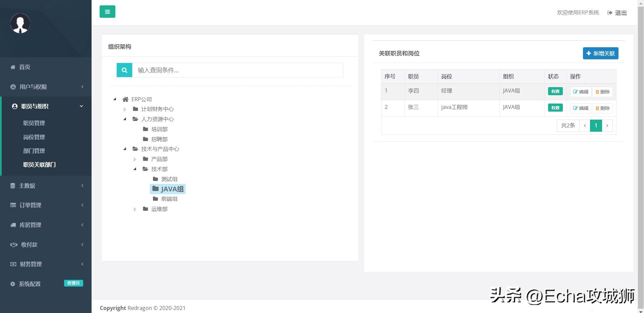
Task: Expand the 计划财务中心 tree node
Action: [x=124, y=109]
